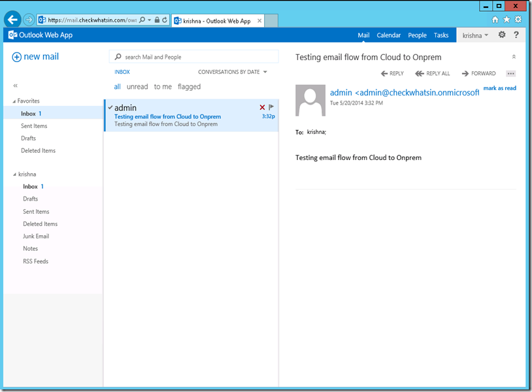Maximize the browser window
532x392 pixels.
pos(499,6)
